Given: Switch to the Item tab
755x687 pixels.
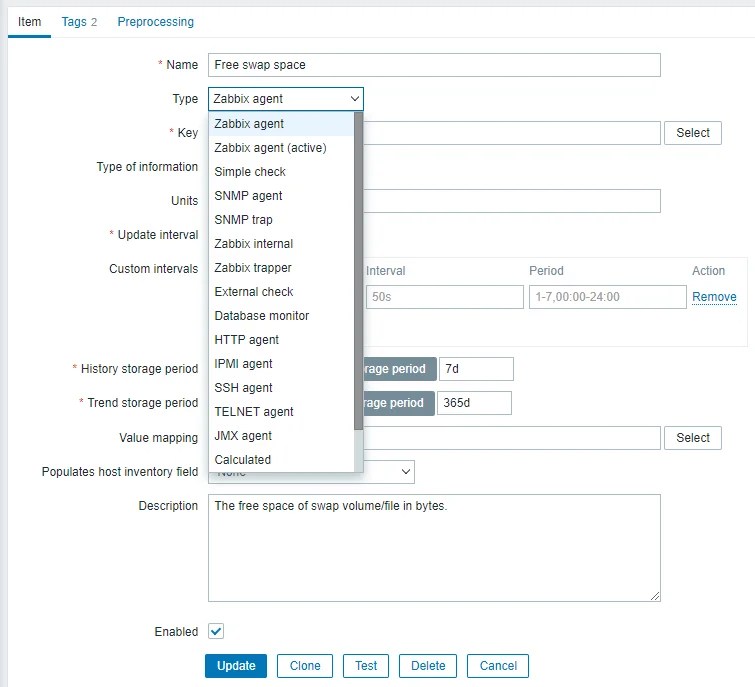Looking at the screenshot, I should (x=29, y=22).
